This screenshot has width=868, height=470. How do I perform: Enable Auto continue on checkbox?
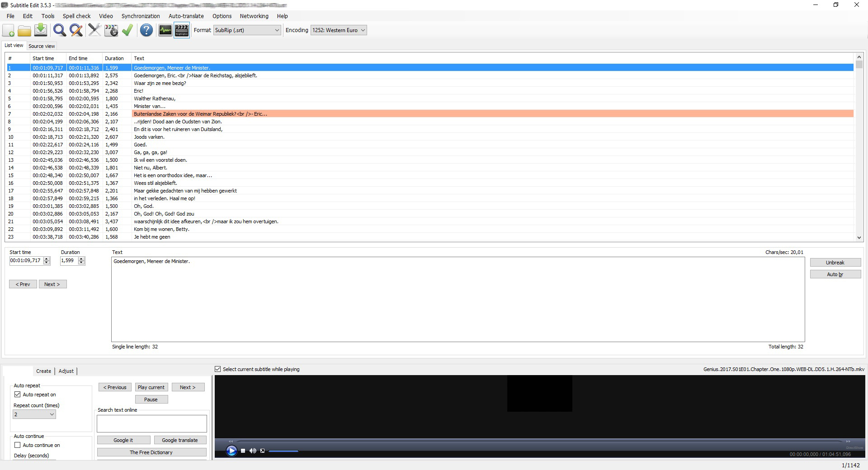tap(18, 445)
